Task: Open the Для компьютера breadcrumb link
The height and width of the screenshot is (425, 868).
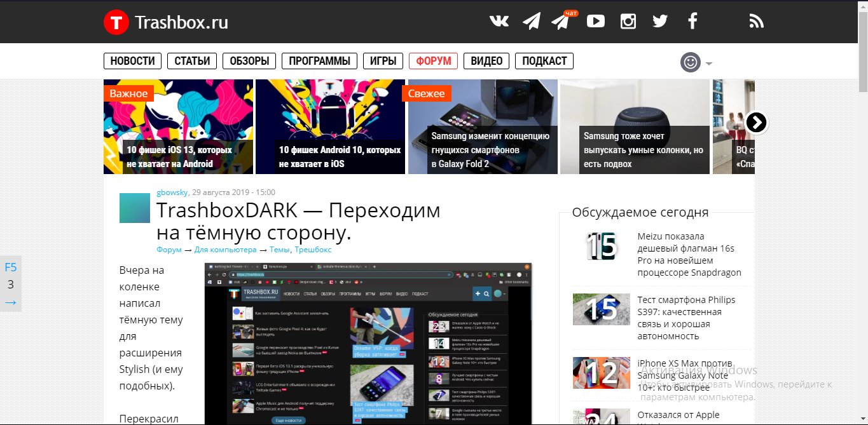Action: (225, 250)
